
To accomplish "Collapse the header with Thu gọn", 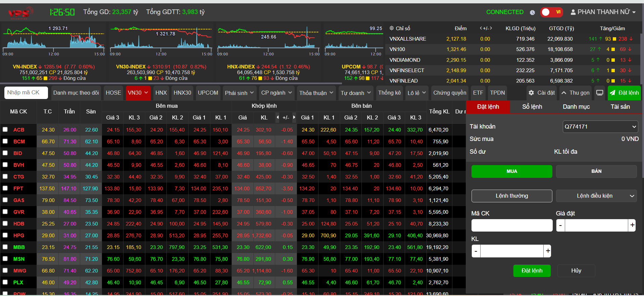I will [x=576, y=93].
